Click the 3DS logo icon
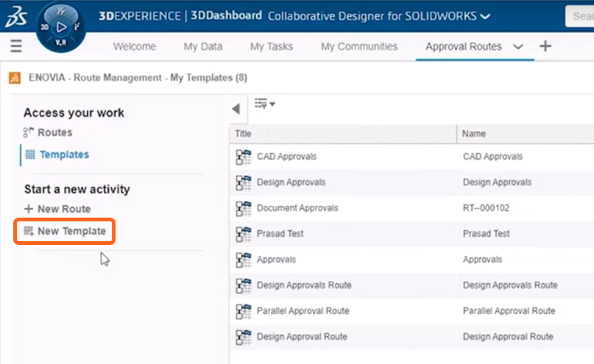Viewport: 594px width, 364px height. click(x=16, y=18)
